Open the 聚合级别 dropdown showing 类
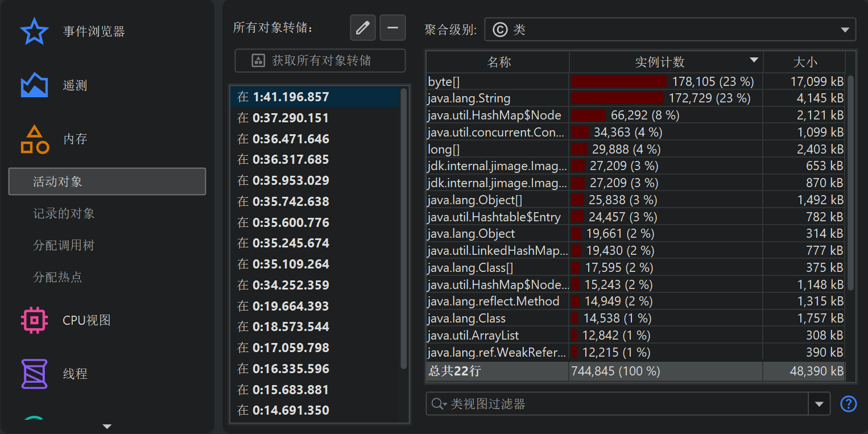The width and height of the screenshot is (868, 434). (x=669, y=30)
